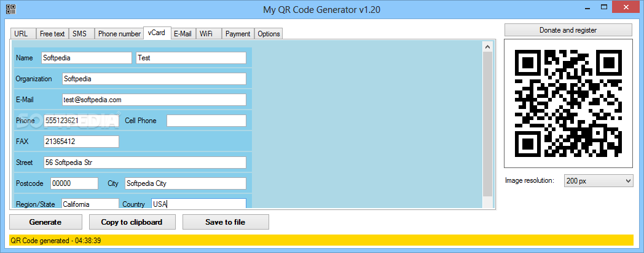The width and height of the screenshot is (644, 253).
Task: Click the empty Cell Phone field
Action: tap(206, 121)
